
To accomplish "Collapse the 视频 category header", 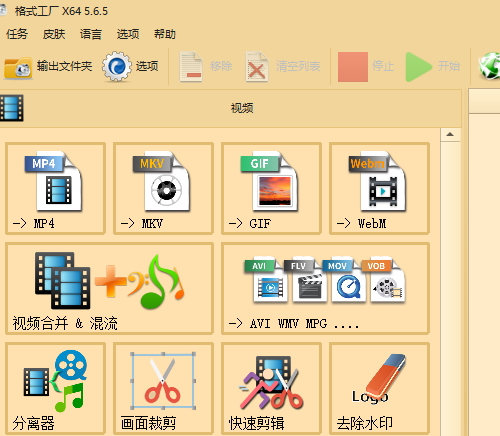I will (231, 108).
